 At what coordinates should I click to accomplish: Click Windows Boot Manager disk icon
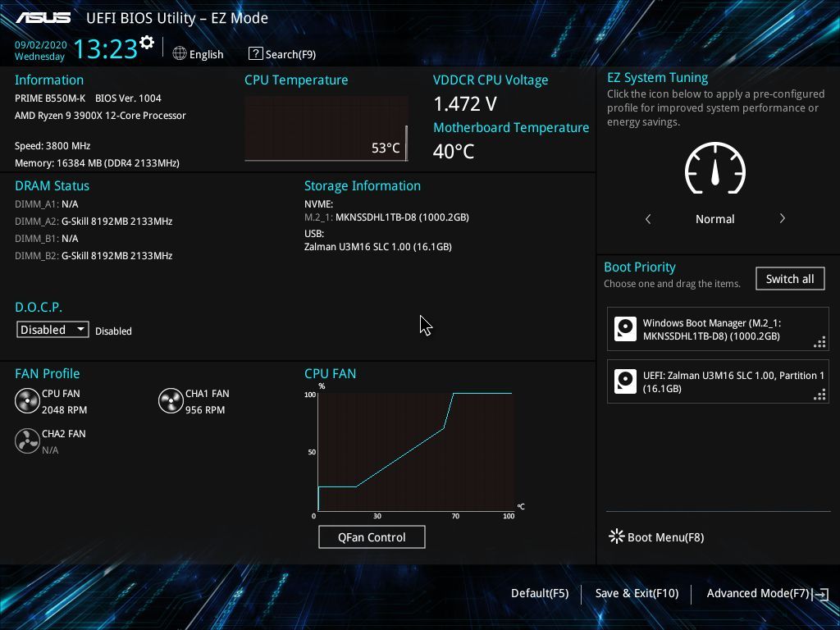click(x=625, y=329)
